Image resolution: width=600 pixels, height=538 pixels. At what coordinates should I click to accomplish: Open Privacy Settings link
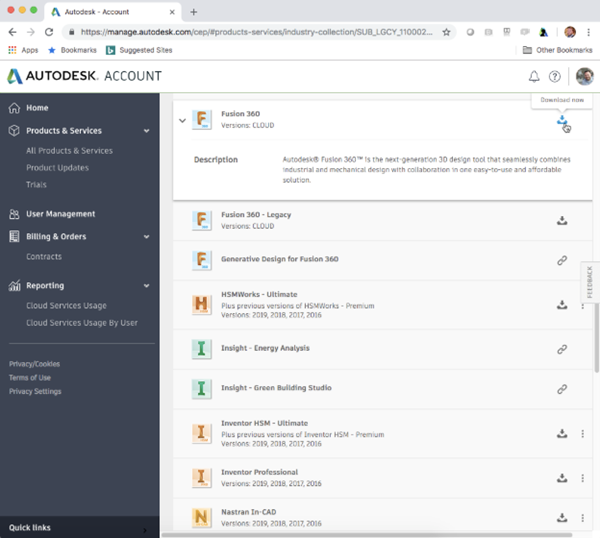(35, 391)
